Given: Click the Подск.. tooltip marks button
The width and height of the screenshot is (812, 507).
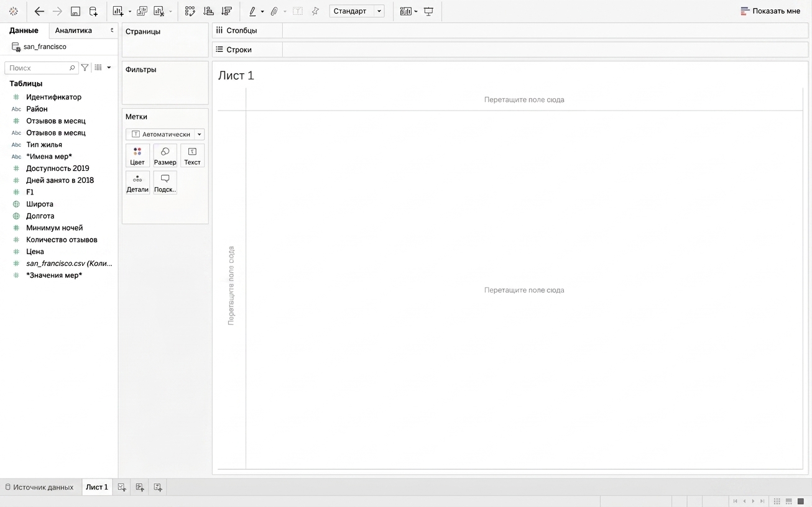Looking at the screenshot, I should 165,183.
